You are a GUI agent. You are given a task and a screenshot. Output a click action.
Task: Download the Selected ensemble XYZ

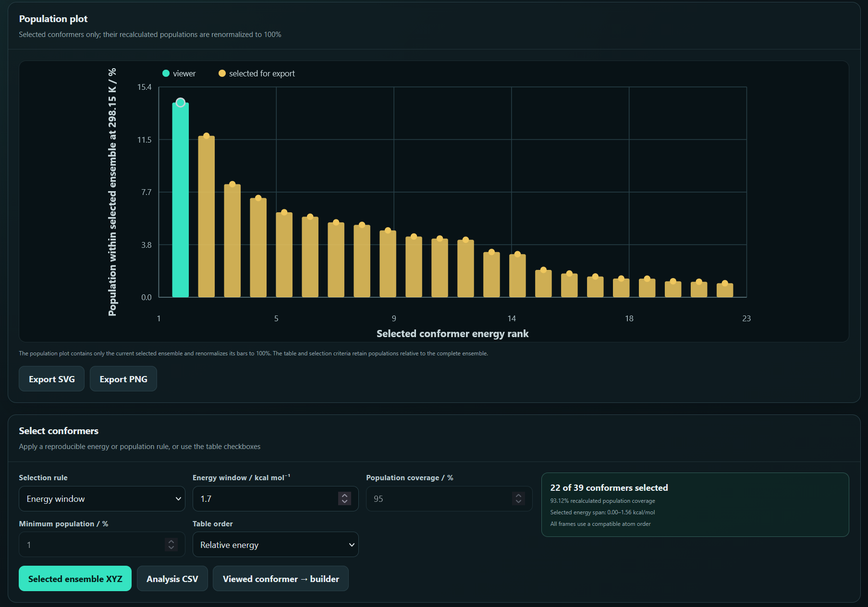(x=75, y=579)
